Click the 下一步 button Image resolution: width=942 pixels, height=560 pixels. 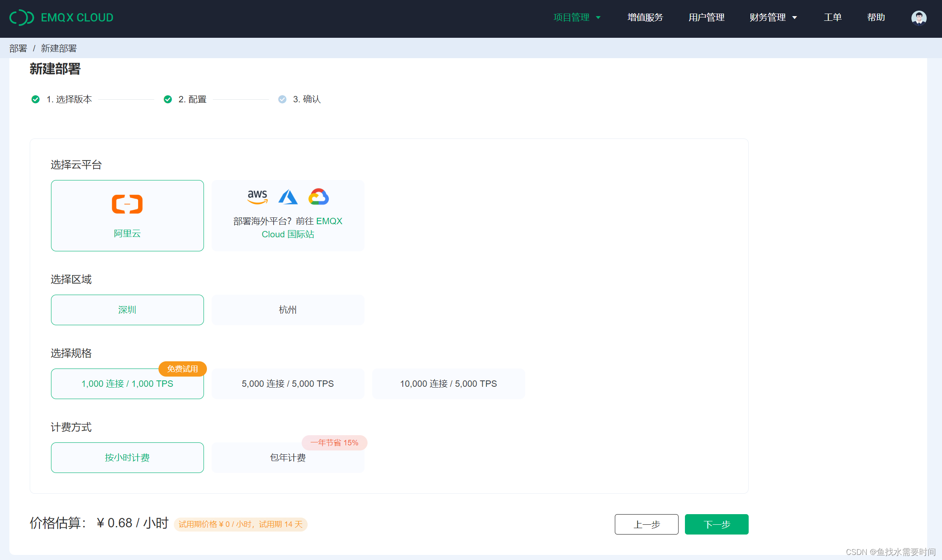(716, 524)
